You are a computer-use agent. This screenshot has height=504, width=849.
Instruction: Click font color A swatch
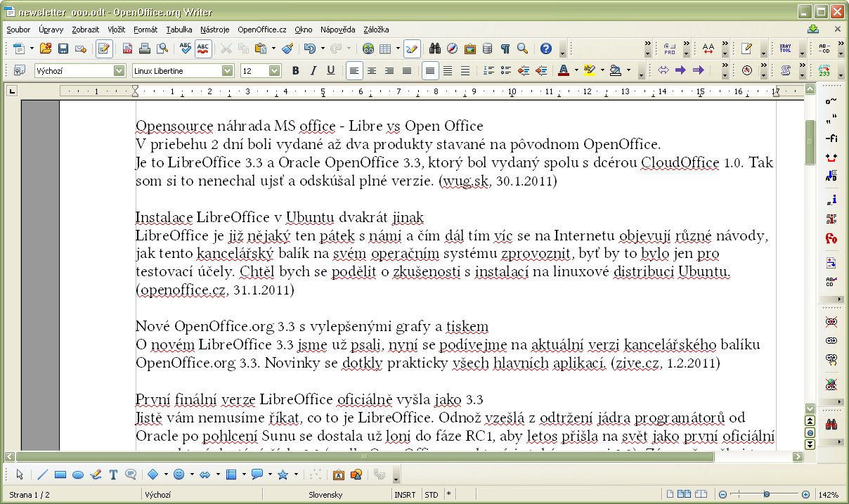click(563, 70)
